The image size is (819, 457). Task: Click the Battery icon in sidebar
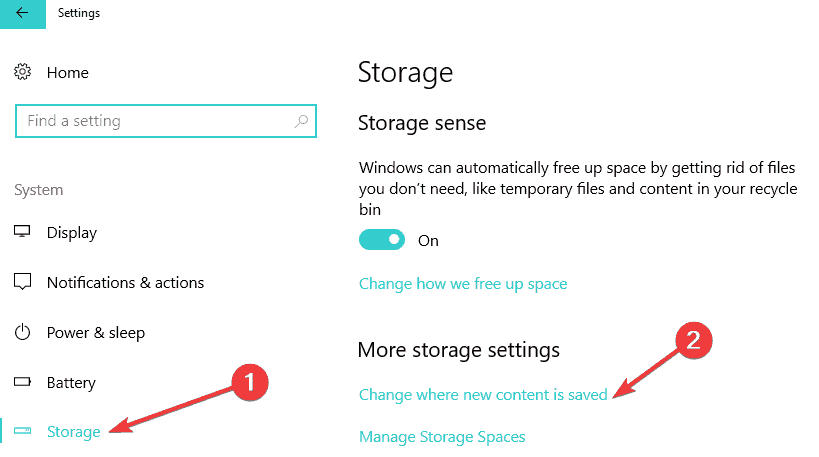click(23, 383)
